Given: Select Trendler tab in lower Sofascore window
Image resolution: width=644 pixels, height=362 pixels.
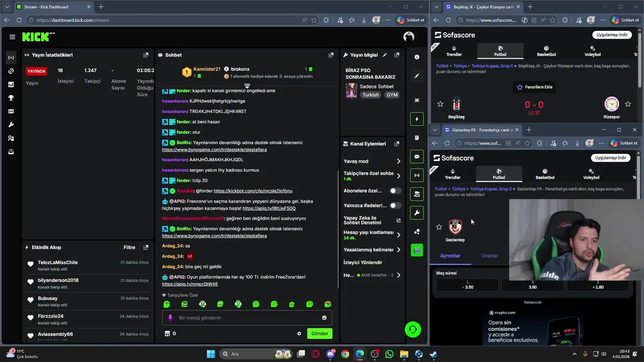Looking at the screenshot, I should (452, 174).
